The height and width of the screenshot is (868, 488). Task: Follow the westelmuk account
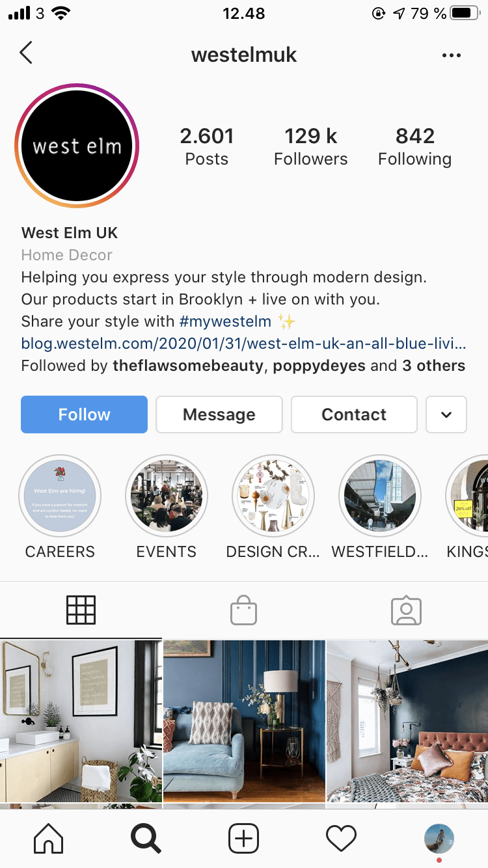(84, 414)
